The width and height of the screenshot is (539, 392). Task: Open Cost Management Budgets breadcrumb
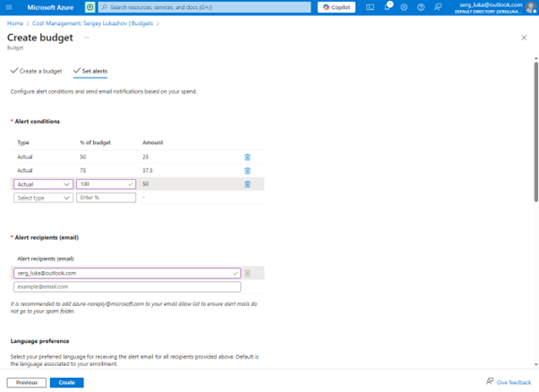[x=92, y=23]
